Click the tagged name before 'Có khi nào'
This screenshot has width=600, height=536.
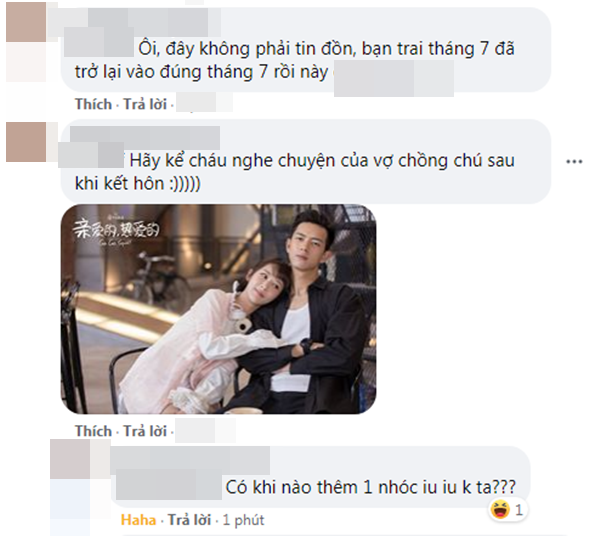tap(169, 484)
